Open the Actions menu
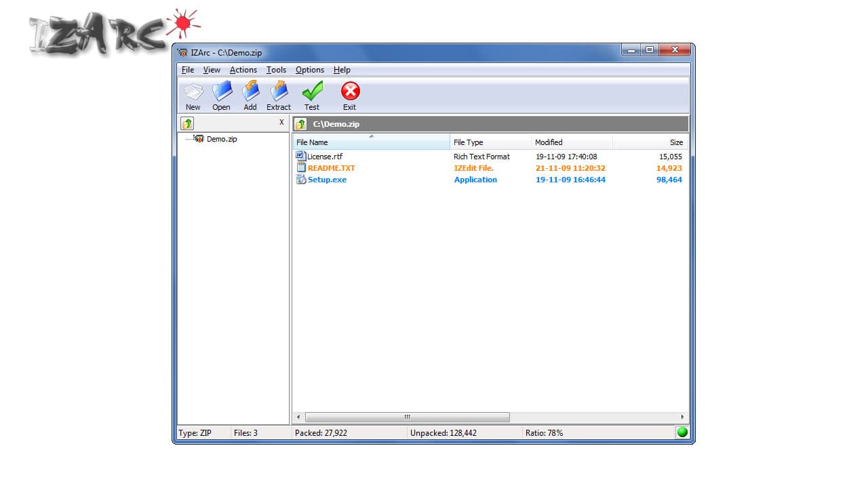 [243, 70]
